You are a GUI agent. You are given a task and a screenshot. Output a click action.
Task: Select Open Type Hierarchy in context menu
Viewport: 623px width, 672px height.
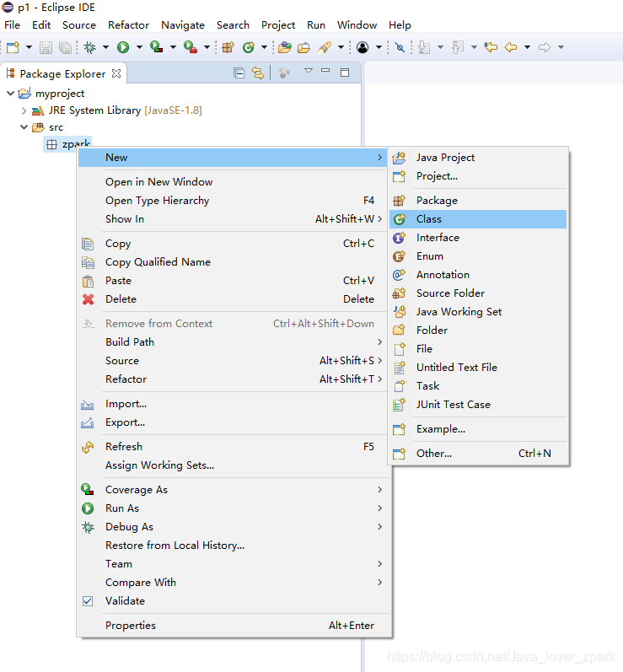pyautogui.click(x=234, y=201)
